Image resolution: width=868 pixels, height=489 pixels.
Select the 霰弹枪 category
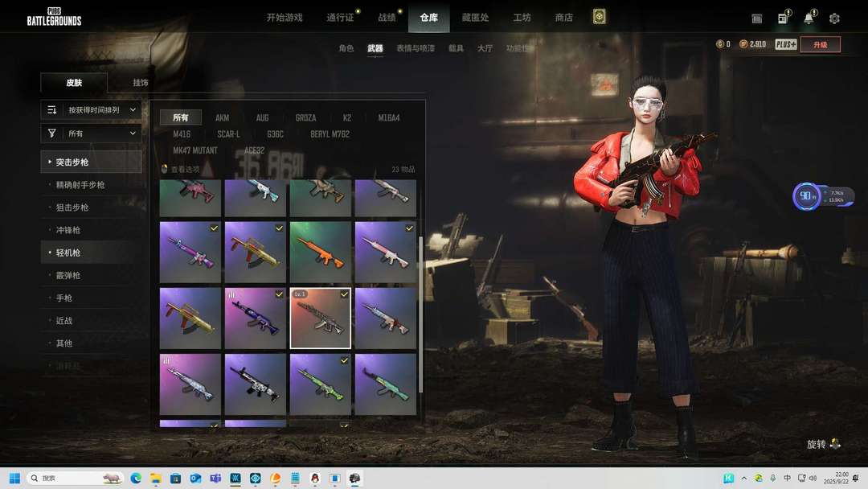[68, 275]
